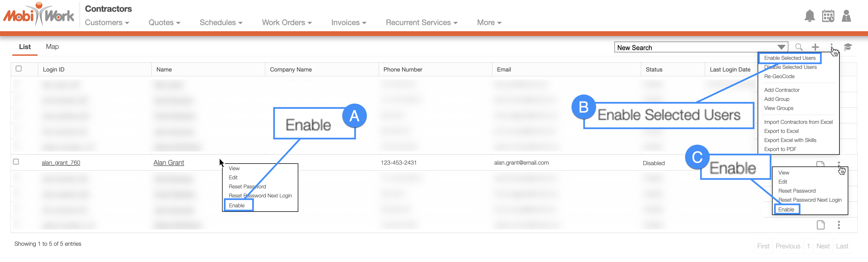The height and width of the screenshot is (262, 868).
Task: Open the calendar schedule icon
Action: (x=828, y=16)
